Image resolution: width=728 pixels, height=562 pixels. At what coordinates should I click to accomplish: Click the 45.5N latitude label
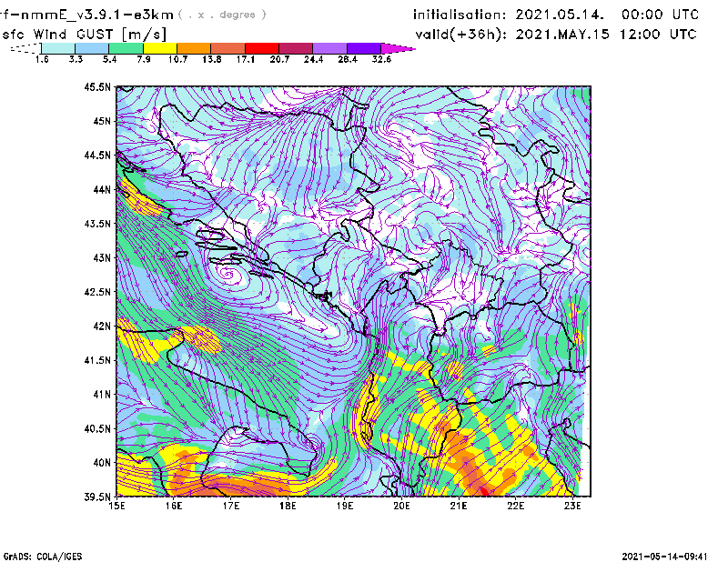97,86
